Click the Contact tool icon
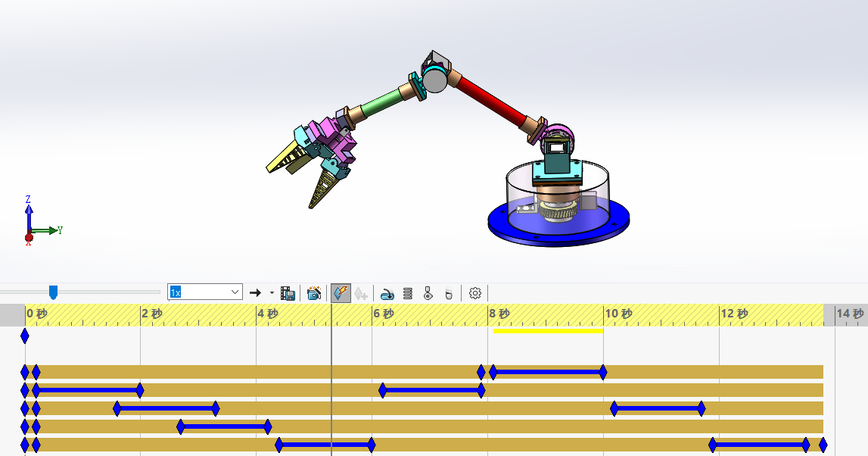The image size is (868, 456). (x=428, y=293)
